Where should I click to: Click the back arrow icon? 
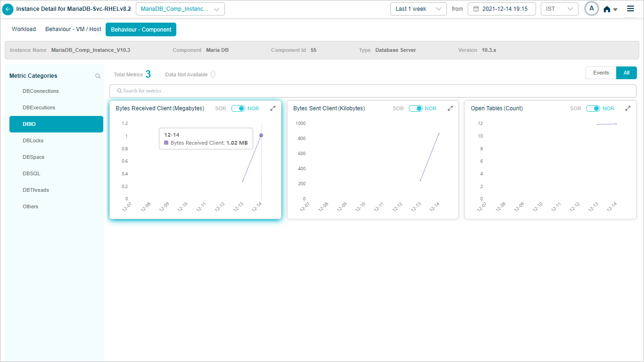point(8,9)
